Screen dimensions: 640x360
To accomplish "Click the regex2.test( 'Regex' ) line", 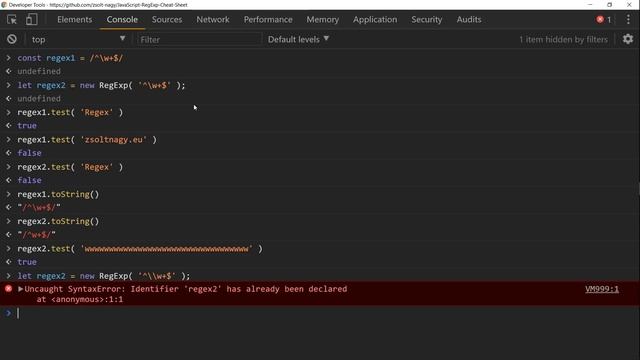I will (70, 167).
